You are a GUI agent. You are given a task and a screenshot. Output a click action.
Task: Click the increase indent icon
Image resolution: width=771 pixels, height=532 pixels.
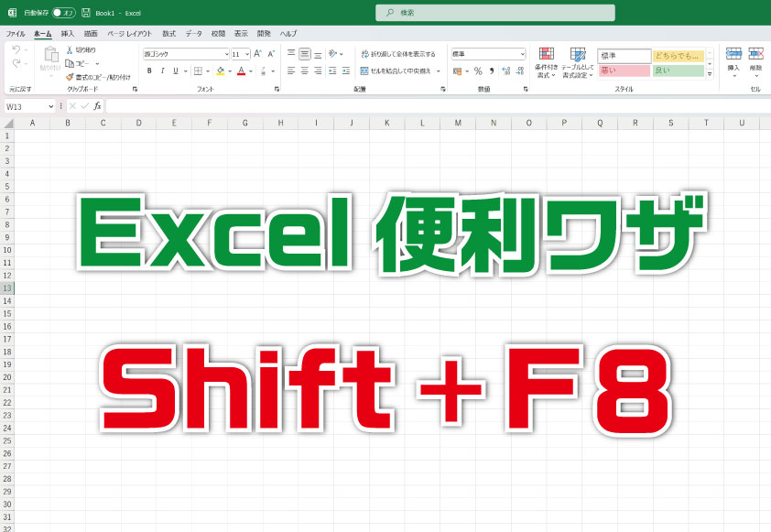(x=346, y=71)
